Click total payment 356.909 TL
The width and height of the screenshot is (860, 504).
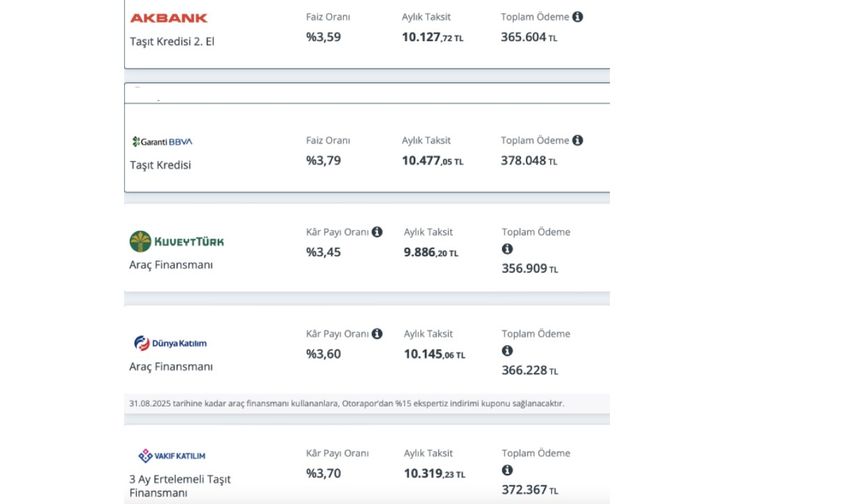point(530,269)
